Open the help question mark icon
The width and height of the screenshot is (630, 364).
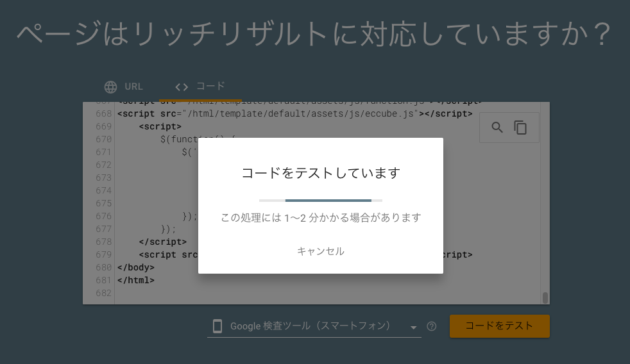click(x=432, y=326)
